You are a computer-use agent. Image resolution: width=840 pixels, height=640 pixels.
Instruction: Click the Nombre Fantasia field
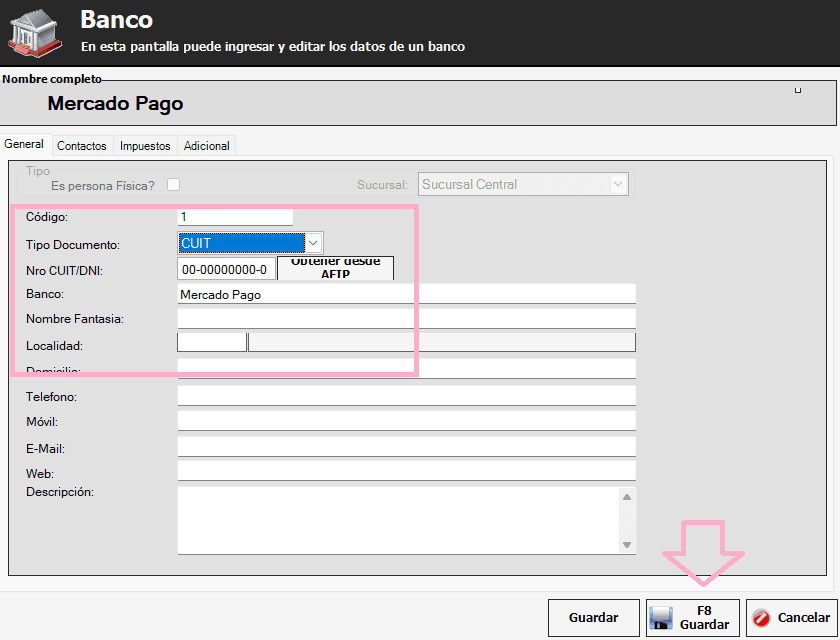(x=406, y=319)
